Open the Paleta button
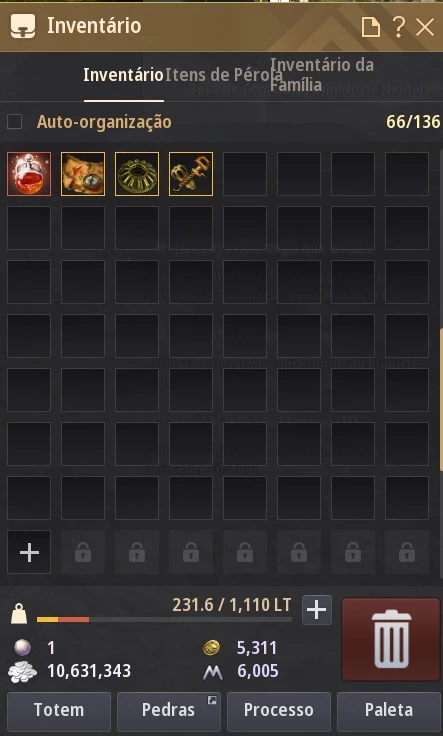Screen dimensions: 443x736 click(389, 710)
